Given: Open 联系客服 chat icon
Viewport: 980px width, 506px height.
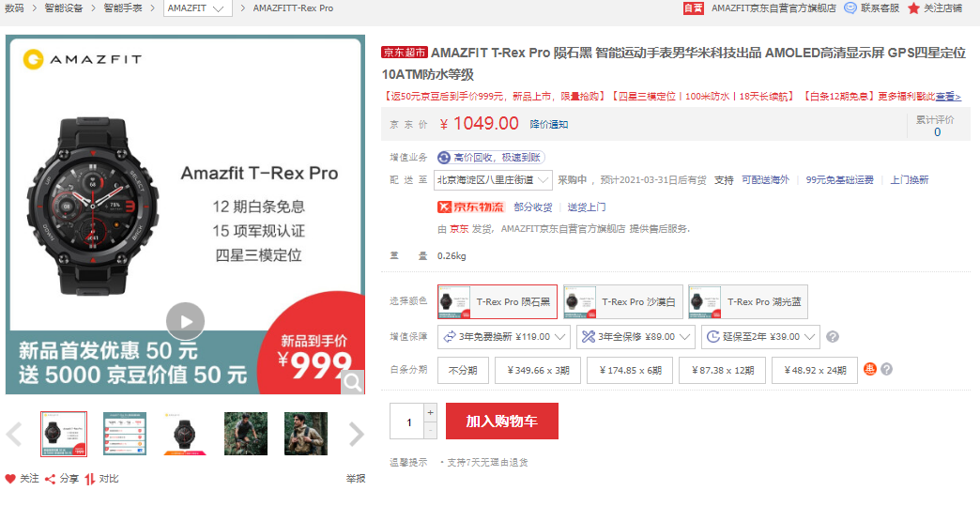Looking at the screenshot, I should tap(850, 8).
